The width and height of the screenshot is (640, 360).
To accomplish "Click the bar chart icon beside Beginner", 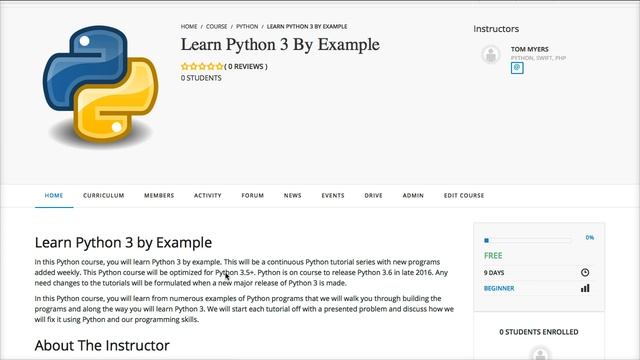I will click(x=585, y=288).
